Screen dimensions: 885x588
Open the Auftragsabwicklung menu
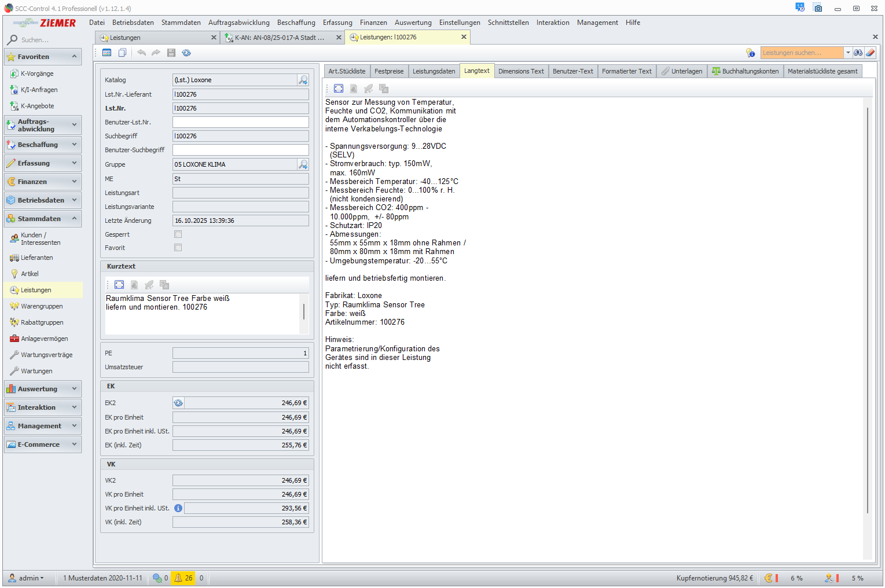(x=238, y=23)
